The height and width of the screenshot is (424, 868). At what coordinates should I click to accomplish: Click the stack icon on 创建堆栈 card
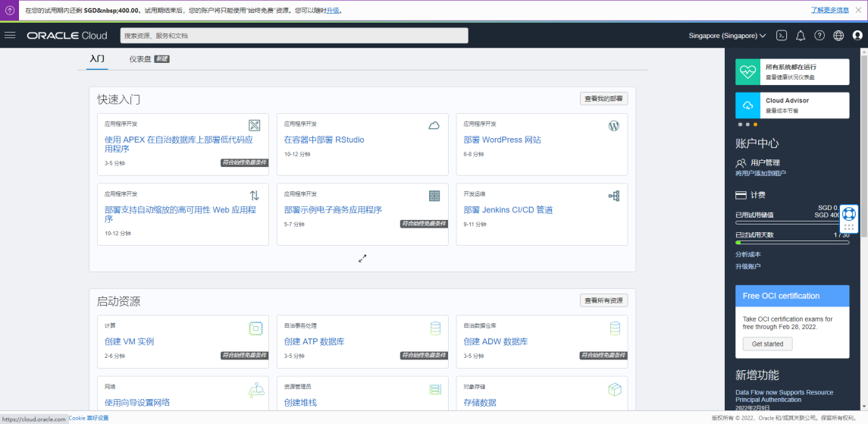435,390
